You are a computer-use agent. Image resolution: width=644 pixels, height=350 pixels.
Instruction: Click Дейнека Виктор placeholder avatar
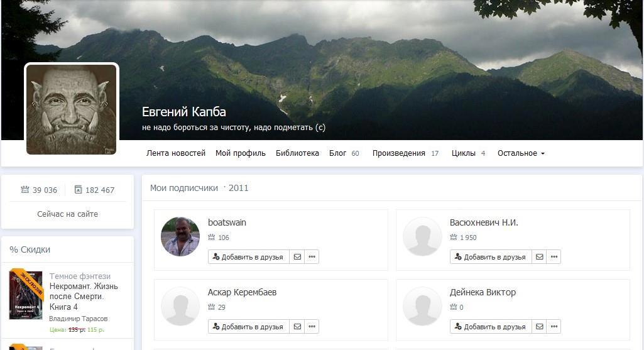pyautogui.click(x=422, y=307)
